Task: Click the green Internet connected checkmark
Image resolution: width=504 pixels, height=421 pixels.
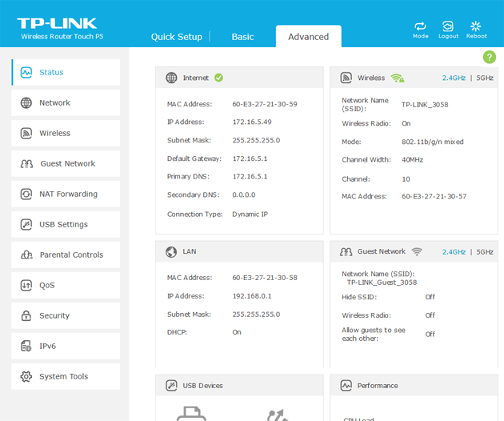Action: [x=218, y=78]
